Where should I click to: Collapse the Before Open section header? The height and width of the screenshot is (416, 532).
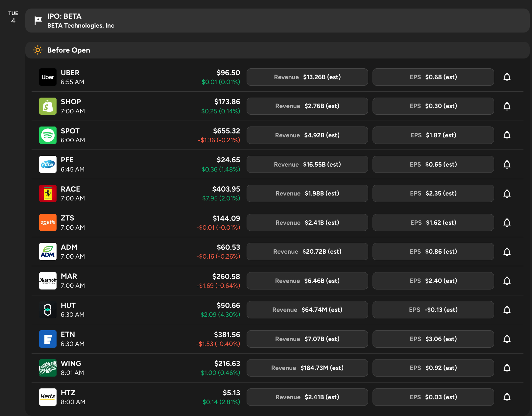(x=277, y=50)
